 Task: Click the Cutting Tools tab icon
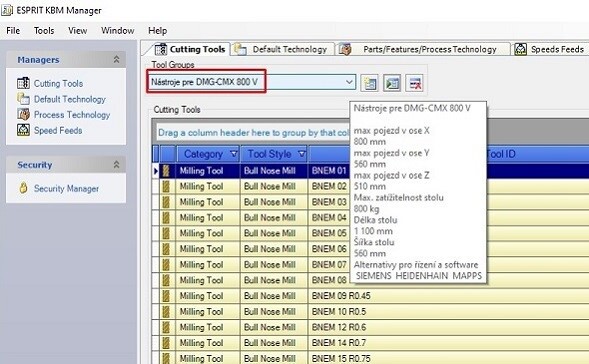point(161,49)
